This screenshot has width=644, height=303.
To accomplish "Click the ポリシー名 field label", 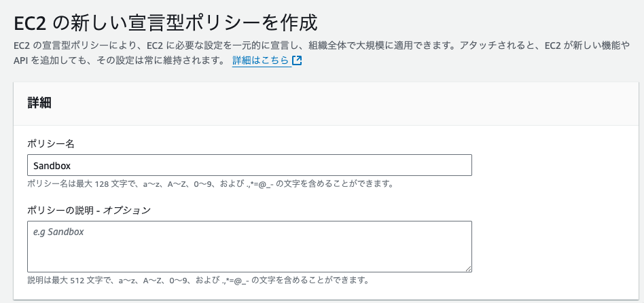I will point(50,144).
